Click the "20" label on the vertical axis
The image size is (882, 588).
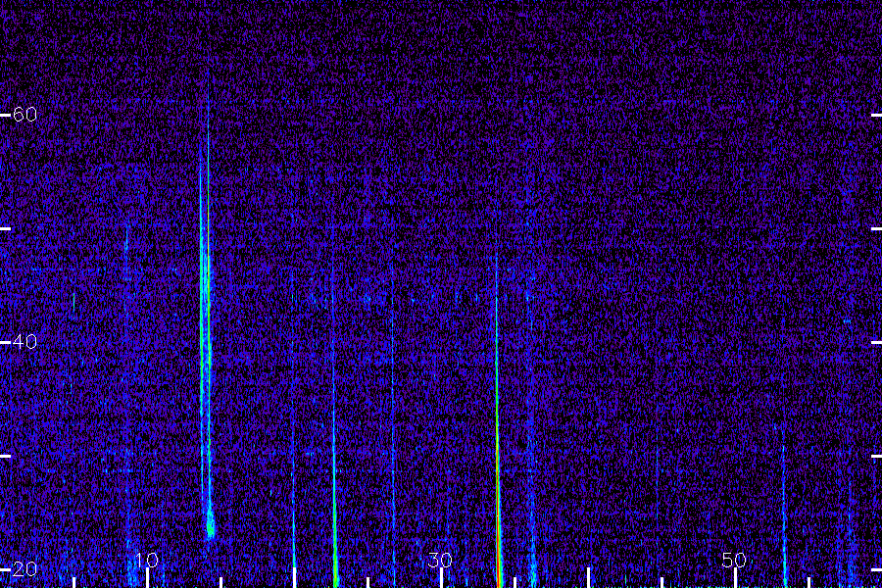click(x=24, y=568)
